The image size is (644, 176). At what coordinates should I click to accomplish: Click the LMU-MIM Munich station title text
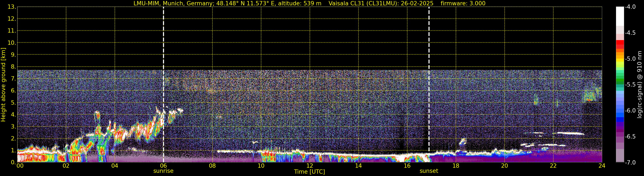click(227, 3)
